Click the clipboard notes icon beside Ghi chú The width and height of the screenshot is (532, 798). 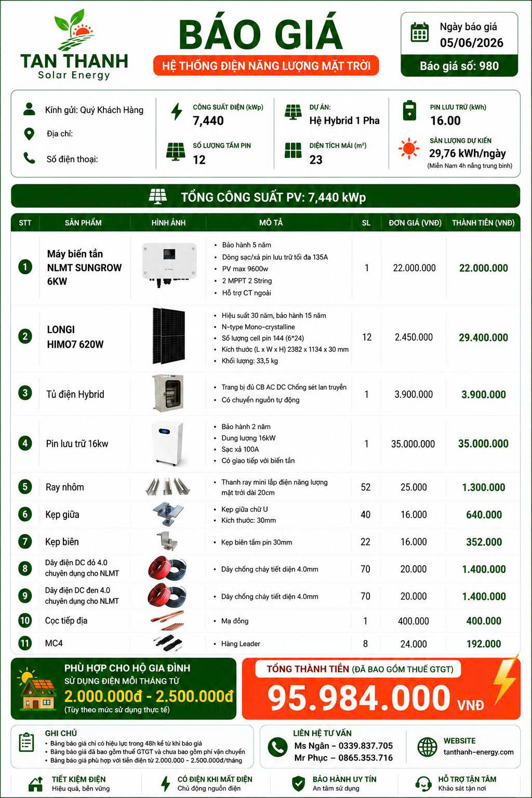(x=26, y=742)
